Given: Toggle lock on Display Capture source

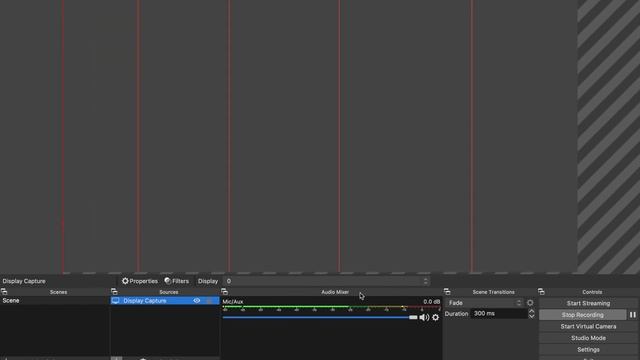Looking at the screenshot, I should (x=209, y=301).
